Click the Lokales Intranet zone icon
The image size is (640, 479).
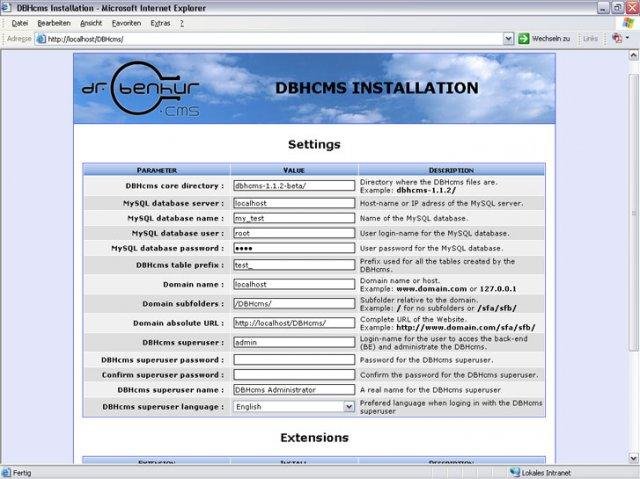(515, 472)
